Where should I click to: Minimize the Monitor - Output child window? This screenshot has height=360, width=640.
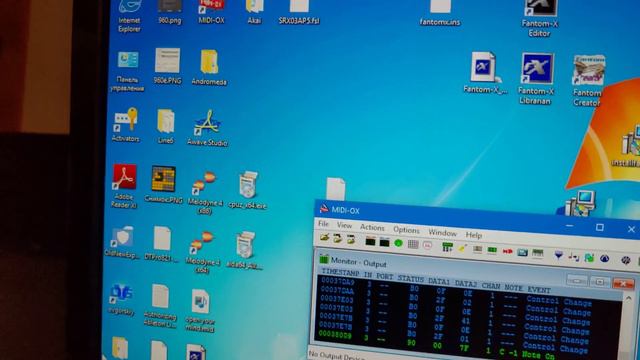(x=577, y=280)
